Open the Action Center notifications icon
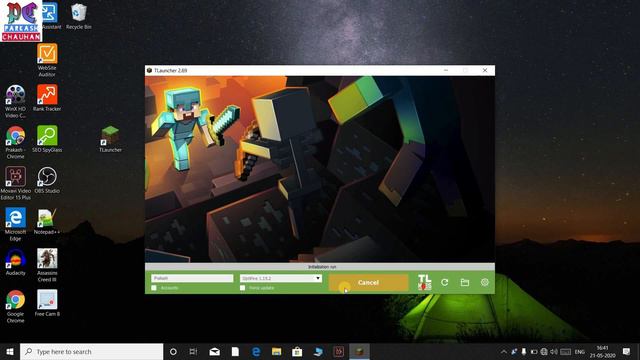The height and width of the screenshot is (360, 640). pyautogui.click(x=627, y=351)
